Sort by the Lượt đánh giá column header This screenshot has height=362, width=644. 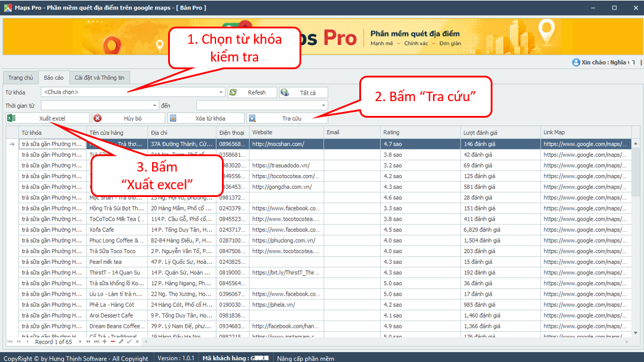point(500,132)
